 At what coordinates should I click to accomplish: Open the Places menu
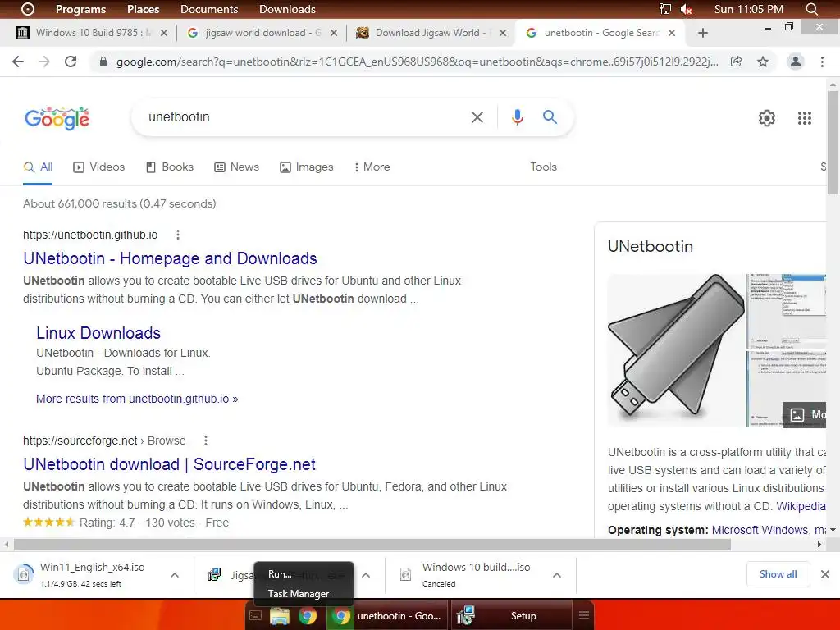click(x=143, y=9)
